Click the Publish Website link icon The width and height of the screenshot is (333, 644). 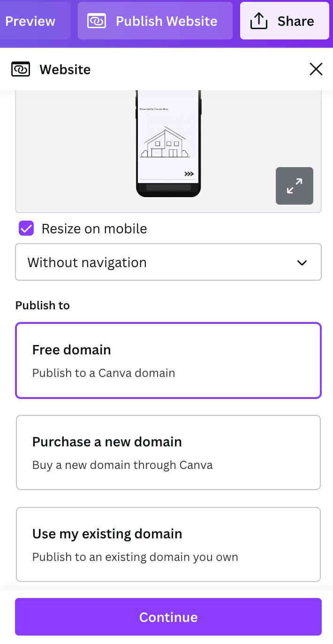97,21
